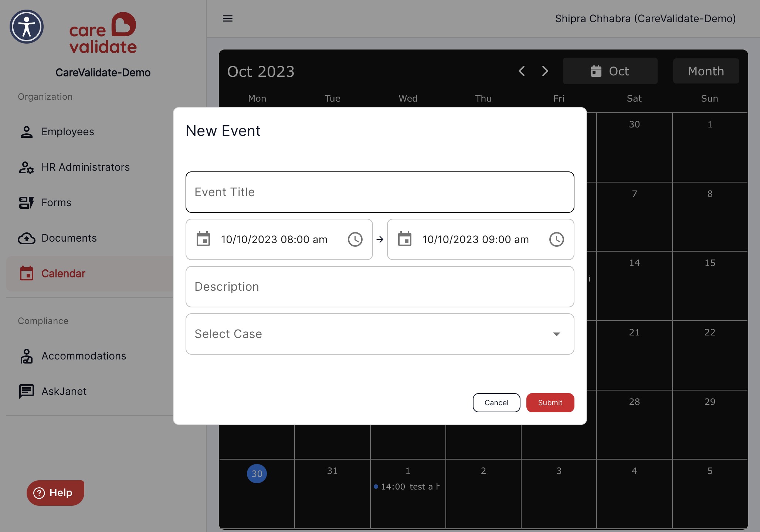Cancel the New Event dialog
Viewport: 760px width, 532px height.
[496, 403]
